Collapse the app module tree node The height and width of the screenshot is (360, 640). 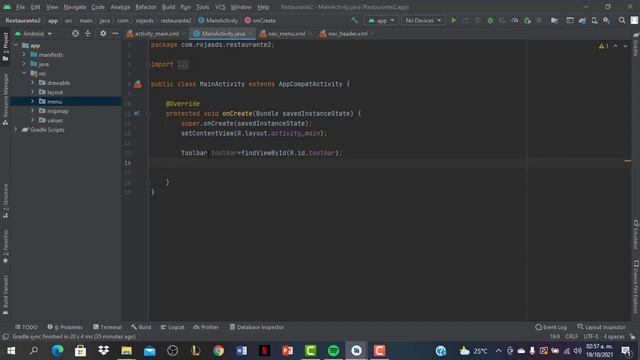16,45
